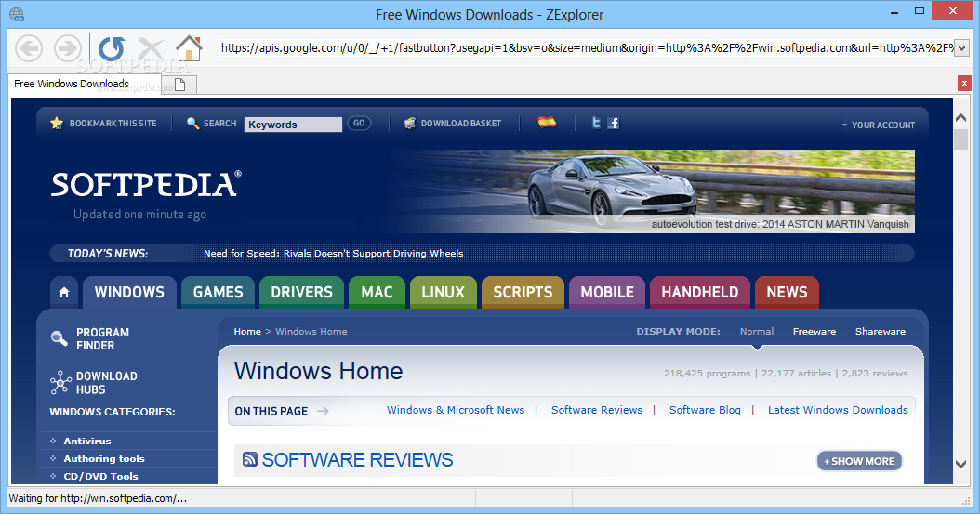Select the Free Windows Downloads tab
Screen dimensions: 980x514
pos(85,84)
